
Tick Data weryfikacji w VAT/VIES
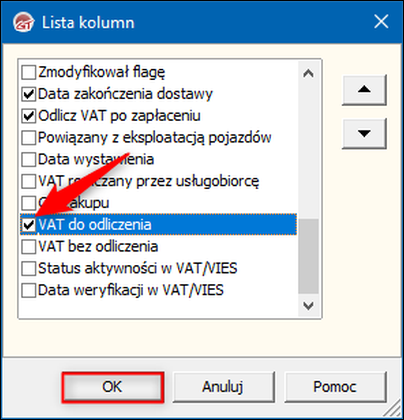coord(29,290)
